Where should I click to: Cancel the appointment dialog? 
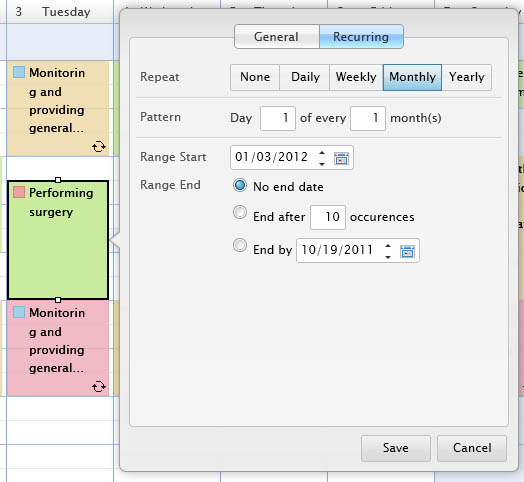point(472,448)
